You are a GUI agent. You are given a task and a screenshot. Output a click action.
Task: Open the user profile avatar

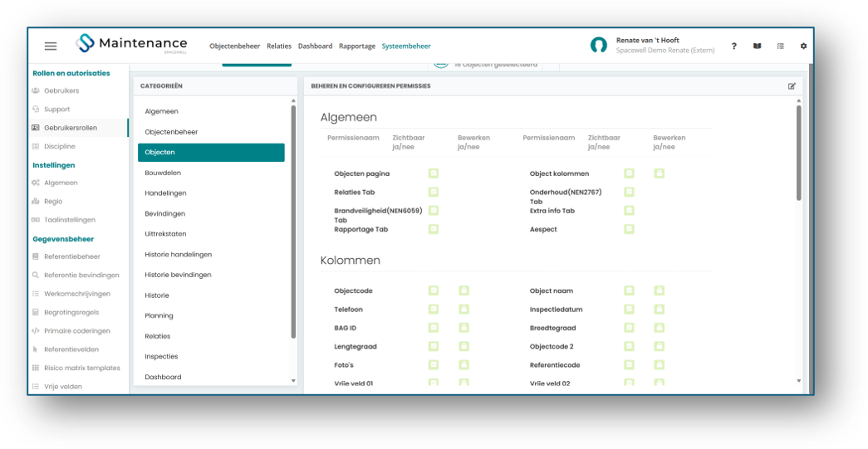click(x=598, y=46)
